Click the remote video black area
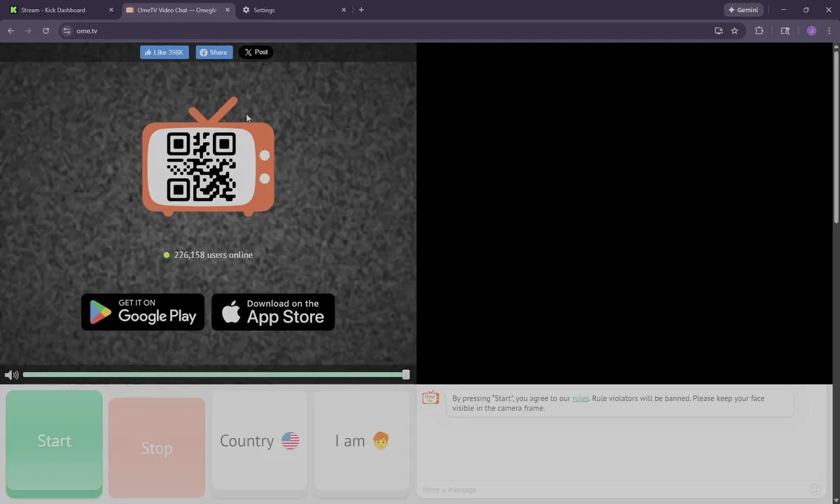Screen dimensions: 840x504 624,213
